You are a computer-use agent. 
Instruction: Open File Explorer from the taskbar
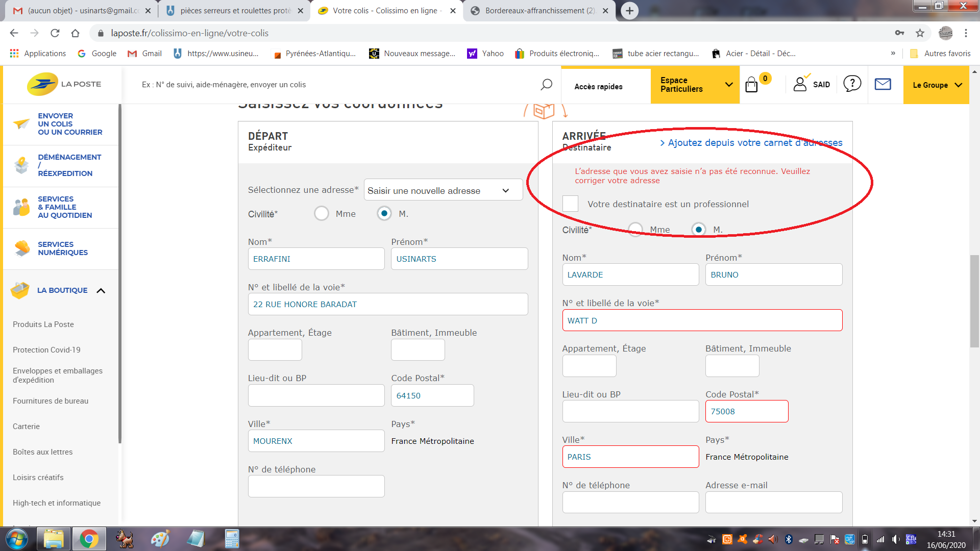coord(53,539)
